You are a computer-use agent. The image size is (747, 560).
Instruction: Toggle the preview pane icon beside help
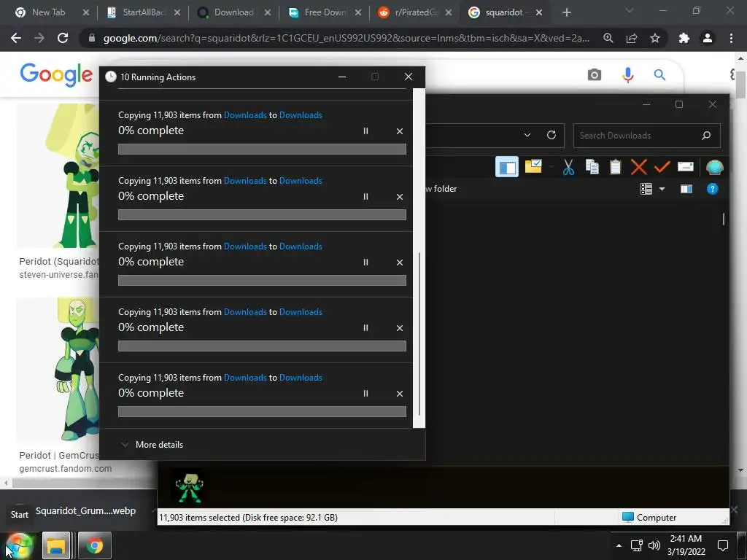click(x=686, y=189)
